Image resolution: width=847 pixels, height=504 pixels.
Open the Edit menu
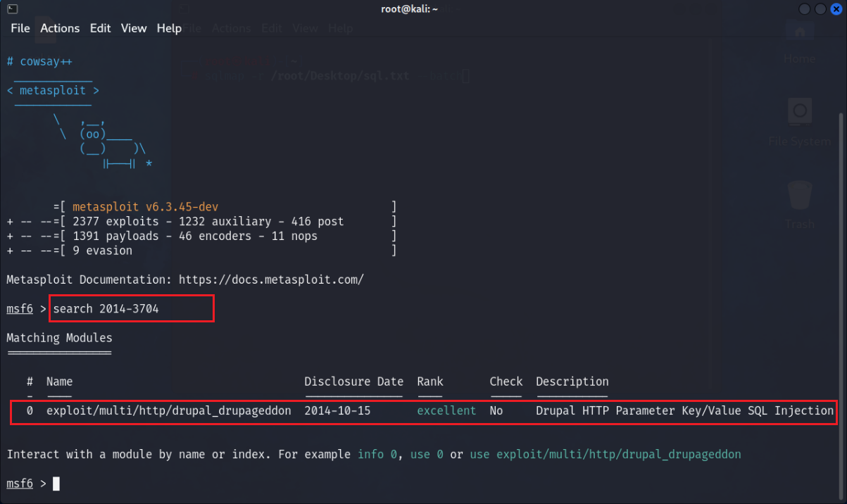(x=100, y=28)
